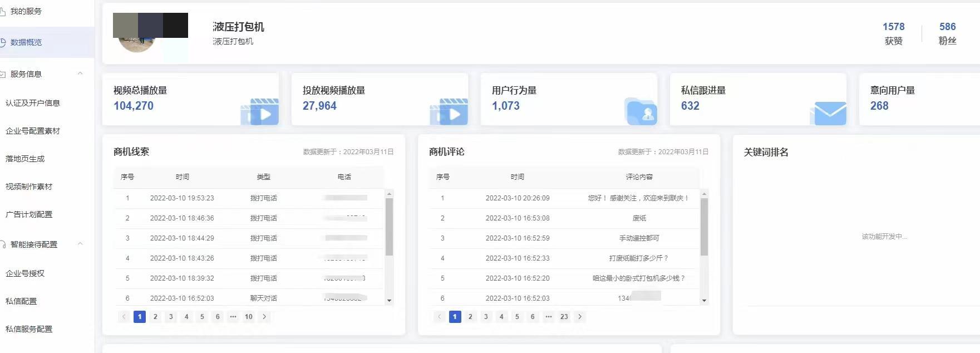Open 落地页生成 menu item

25,159
